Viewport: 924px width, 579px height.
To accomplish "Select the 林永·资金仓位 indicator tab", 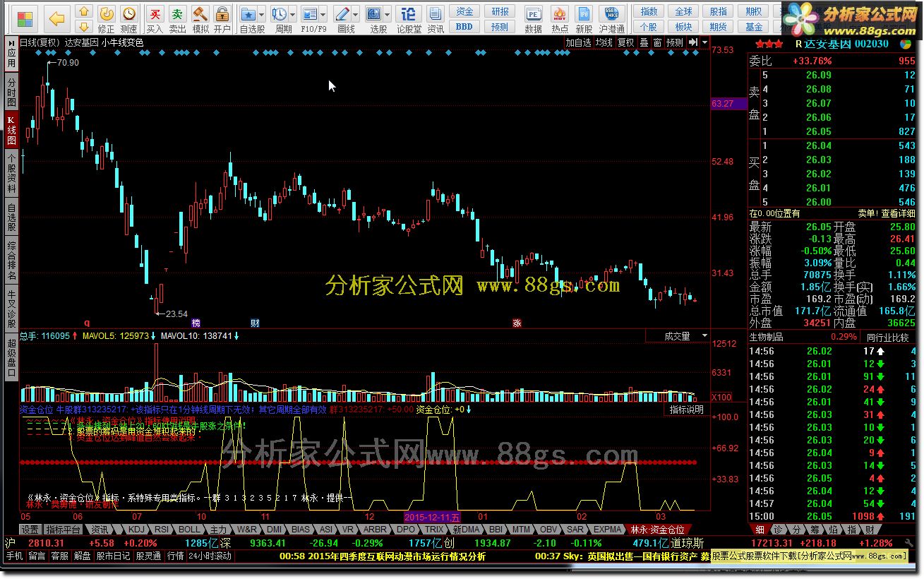I will pos(657,530).
